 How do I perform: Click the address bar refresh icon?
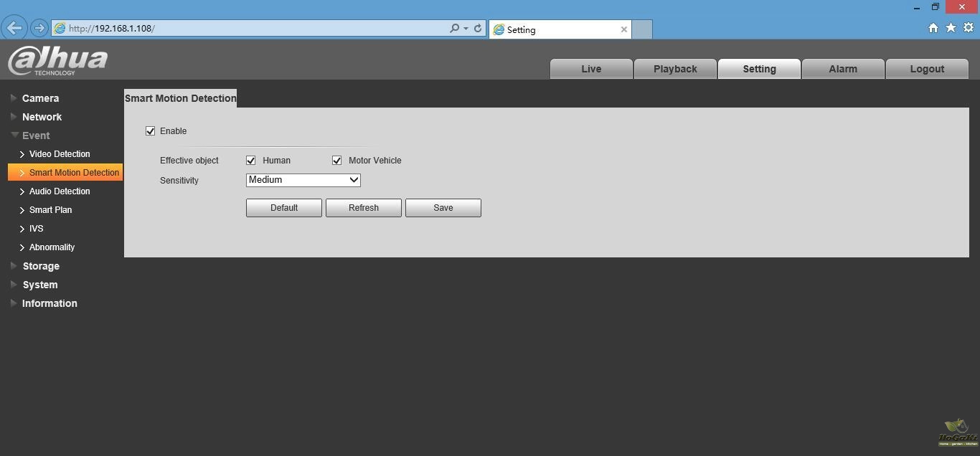point(478,29)
